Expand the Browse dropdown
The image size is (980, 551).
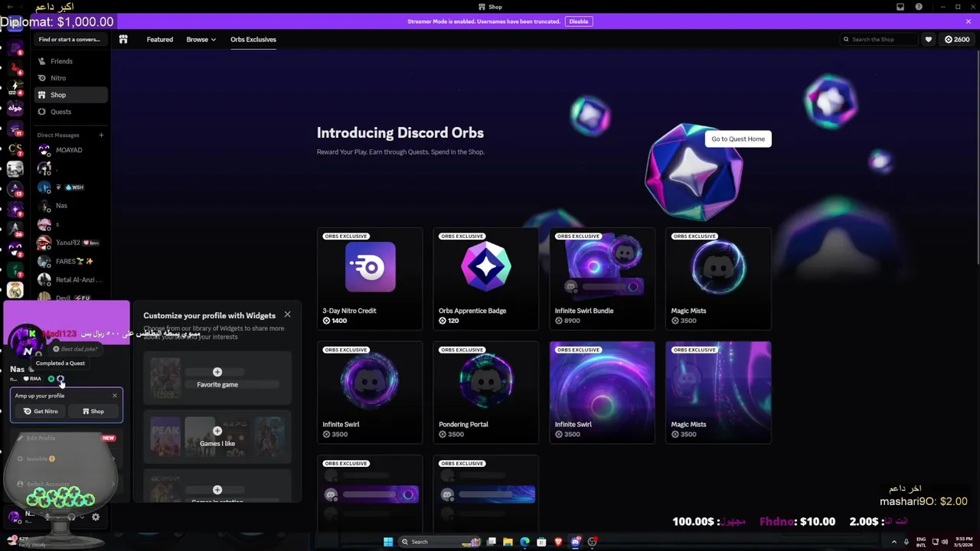click(201, 39)
